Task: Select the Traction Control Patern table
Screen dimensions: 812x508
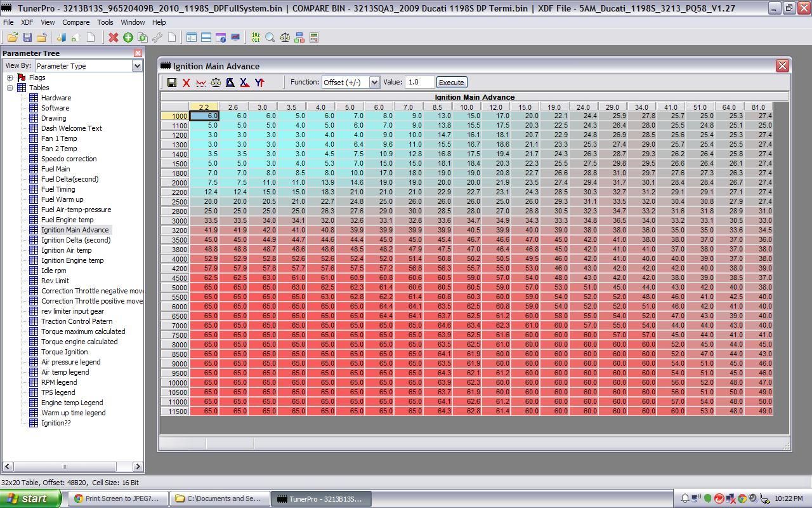Action: pyautogui.click(x=77, y=321)
